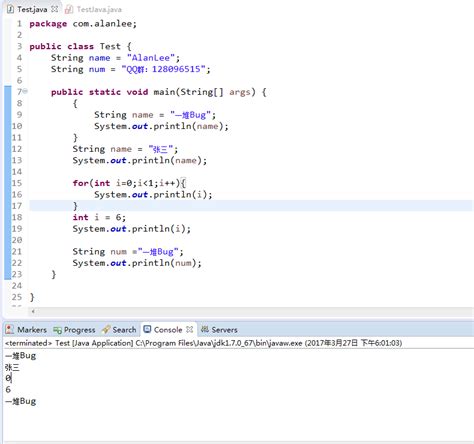This screenshot has height=444, width=474.
Task: Open the Servers view tab
Action: (219, 330)
